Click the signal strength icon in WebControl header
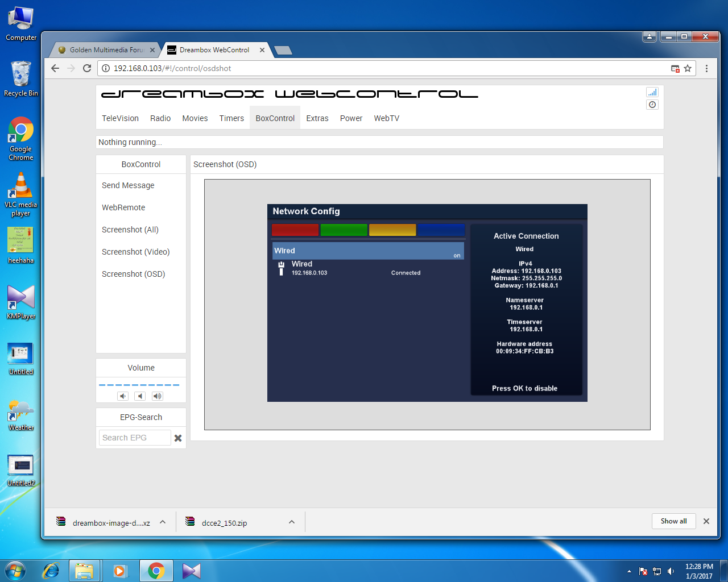Viewport: 728px width, 582px height. click(652, 92)
